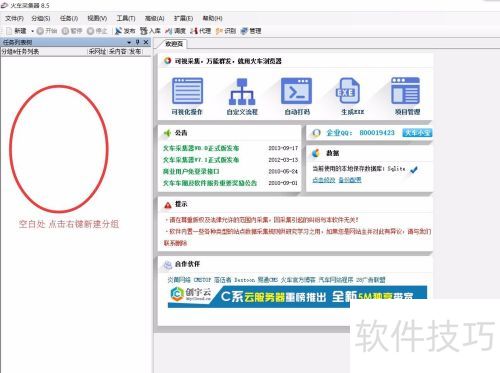500x373 pixels.
Task: Toggle the pin on the task list panel
Action: (137, 42)
